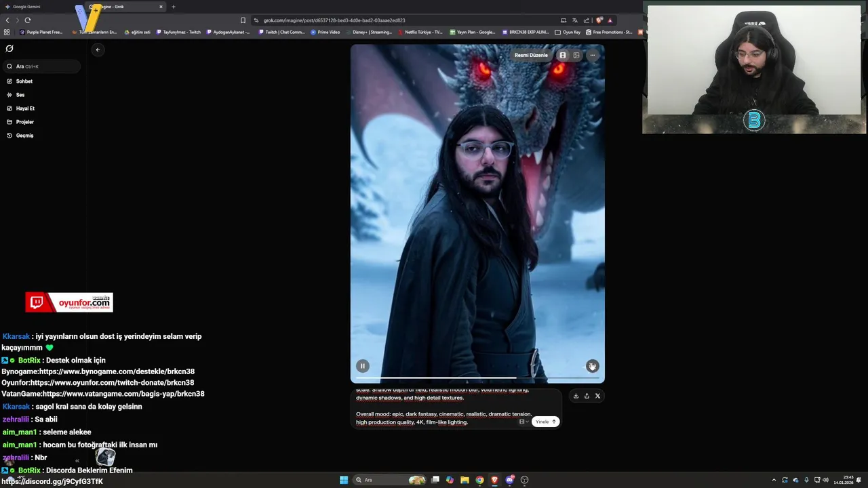Click the translate page icon

(574, 20)
